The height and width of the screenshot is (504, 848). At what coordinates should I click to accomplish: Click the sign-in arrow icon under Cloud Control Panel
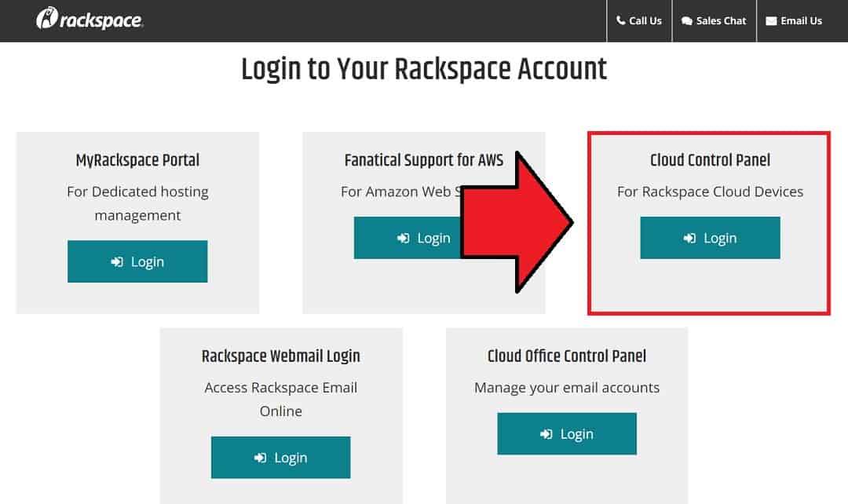tap(689, 238)
